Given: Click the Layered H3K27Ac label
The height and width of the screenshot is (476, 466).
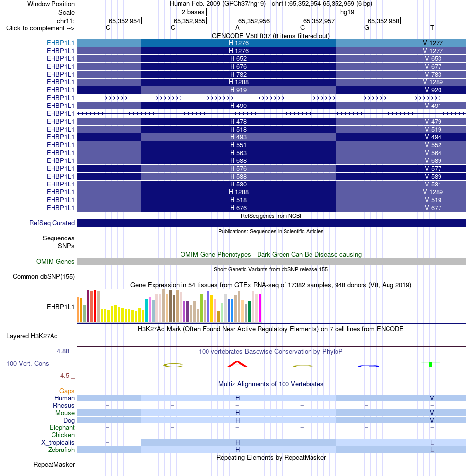Looking at the screenshot, I should (32, 336).
